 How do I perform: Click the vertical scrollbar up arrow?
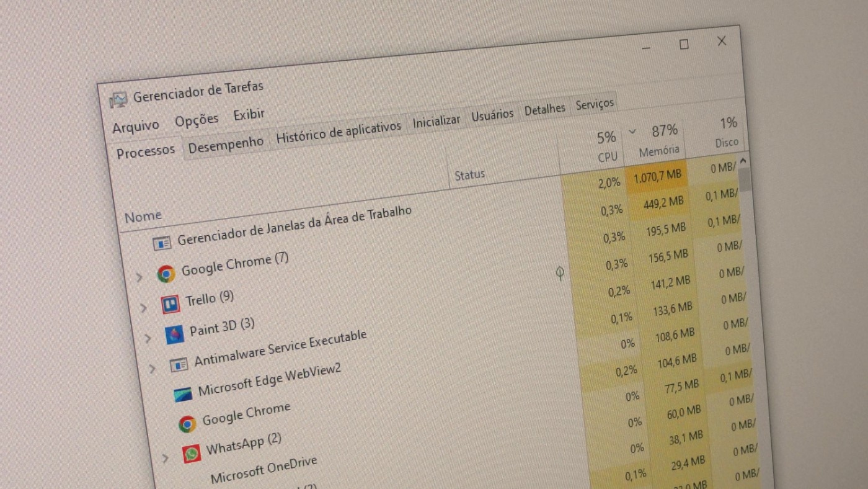click(x=743, y=161)
